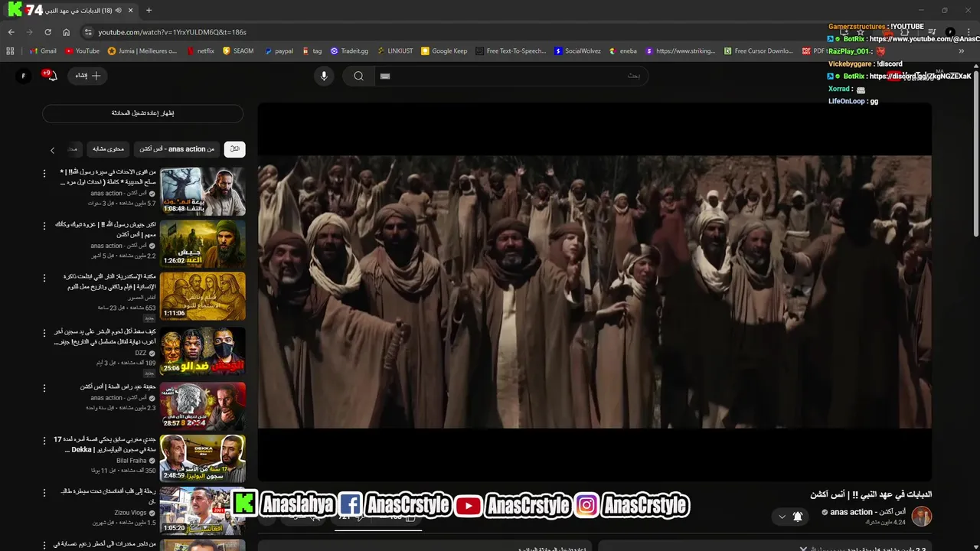980x551 pixels.
Task: Toggle the subscription notification bell
Action: [797, 517]
